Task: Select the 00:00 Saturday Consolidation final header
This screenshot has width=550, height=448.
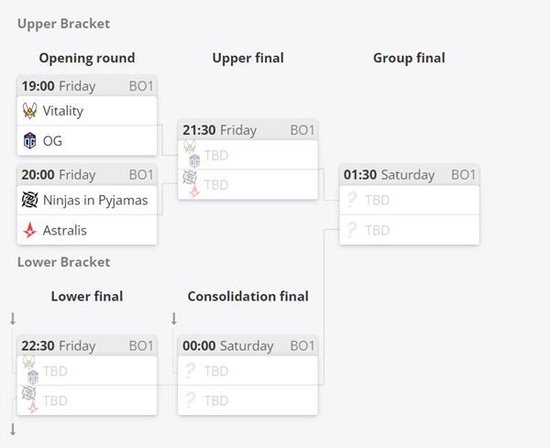Action: tap(248, 346)
